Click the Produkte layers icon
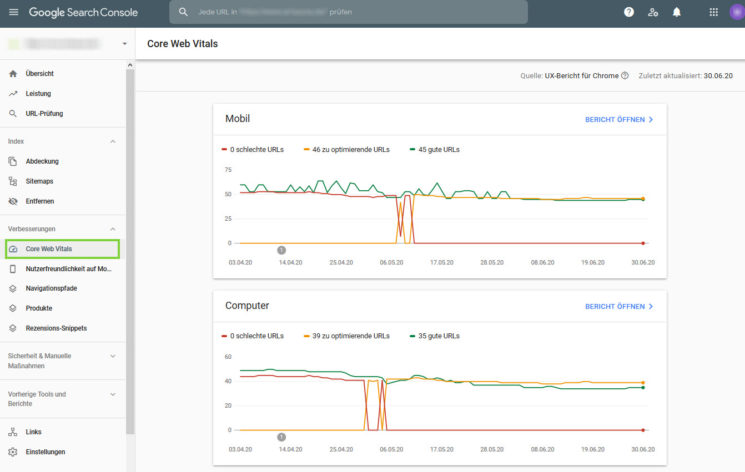This screenshot has width=745, height=472. [13, 308]
